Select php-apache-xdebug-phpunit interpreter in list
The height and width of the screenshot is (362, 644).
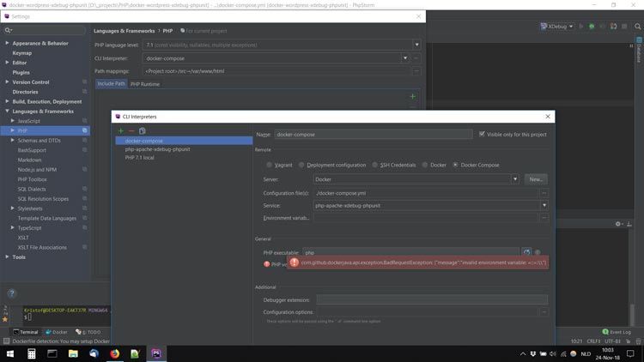click(x=184, y=149)
